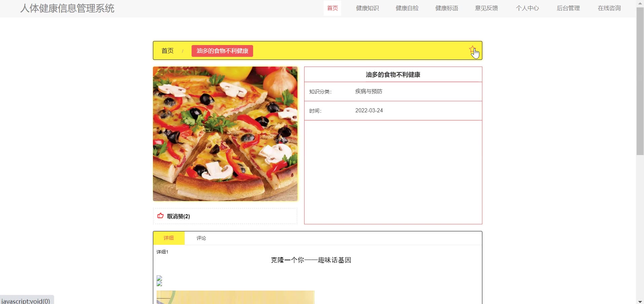Screen dimensions: 644x304
Task: Click the vertical scrollbar thumb
Action: tap(640, 81)
